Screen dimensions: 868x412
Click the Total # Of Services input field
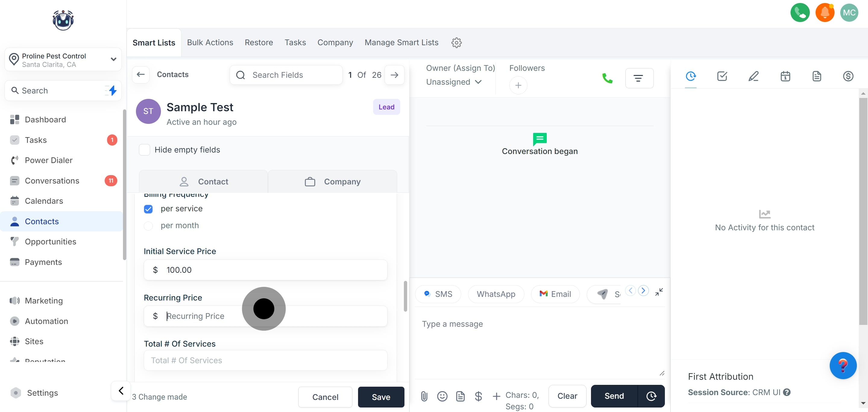[265, 360]
